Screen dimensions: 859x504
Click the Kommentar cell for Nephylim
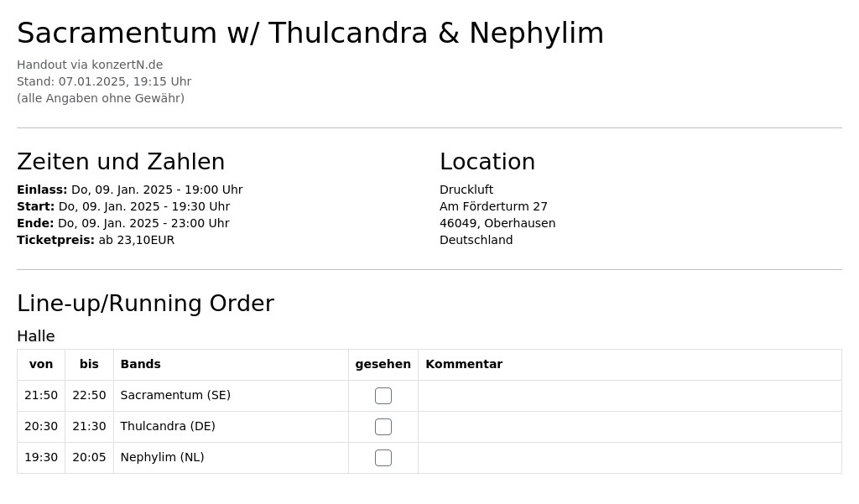tap(629, 458)
